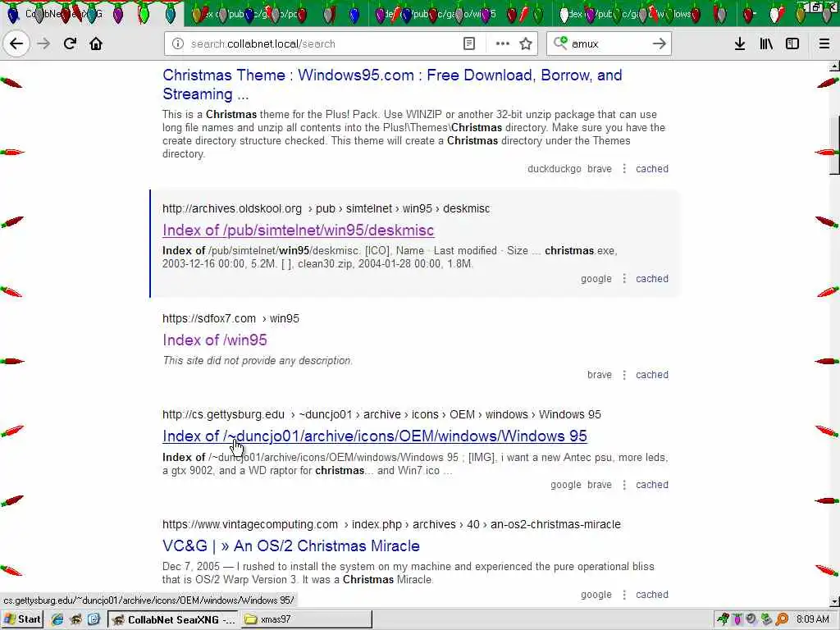840x630 pixels.
Task: Click the orange magnifier tray icon
Action: pyautogui.click(x=782, y=619)
